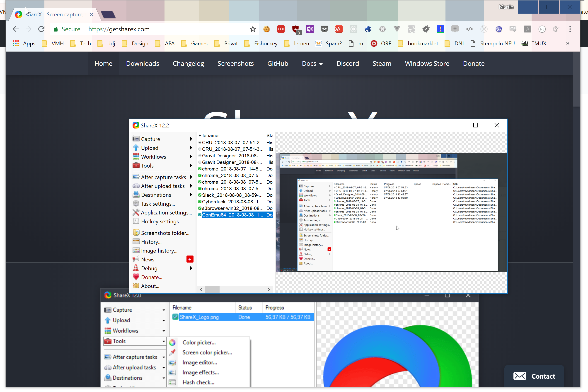The height and width of the screenshot is (392, 588).
Task: Click the right scrollbar arrow below file list
Action: pos(269,290)
